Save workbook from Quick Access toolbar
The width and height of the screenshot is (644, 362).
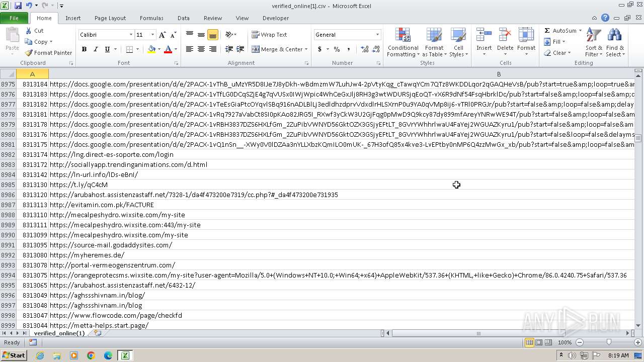point(18,6)
